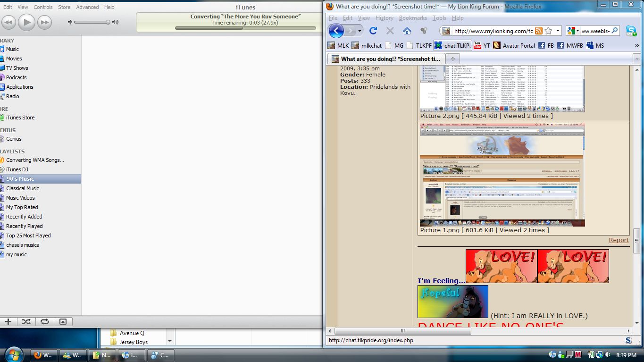
Task: Open the list all tabs dropdown
Action: (x=636, y=59)
